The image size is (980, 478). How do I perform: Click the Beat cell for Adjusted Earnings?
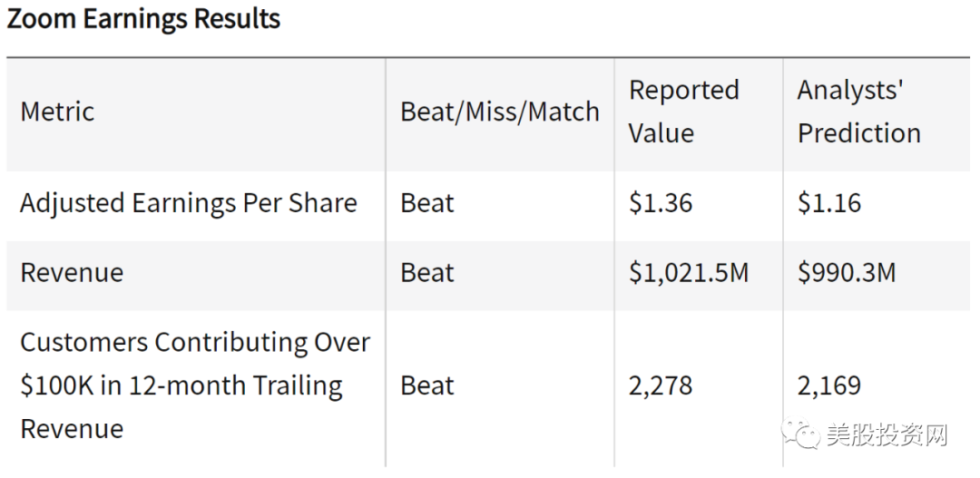[426, 203]
